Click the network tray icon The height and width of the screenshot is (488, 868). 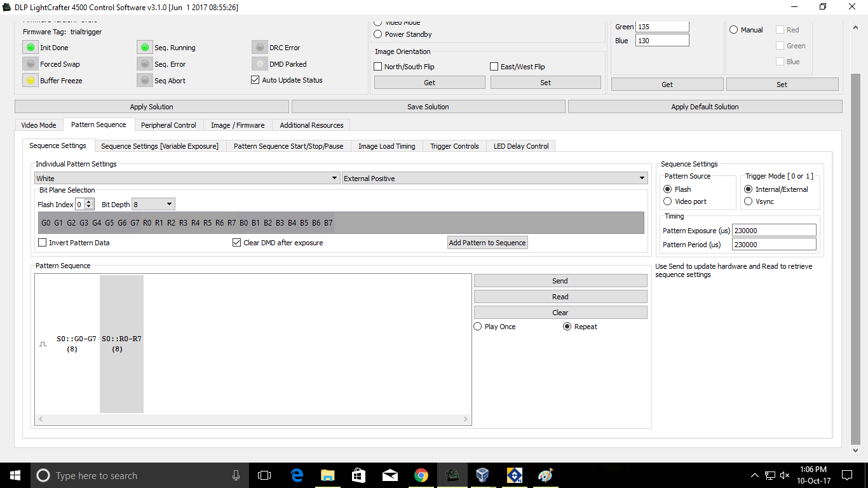(x=770, y=475)
